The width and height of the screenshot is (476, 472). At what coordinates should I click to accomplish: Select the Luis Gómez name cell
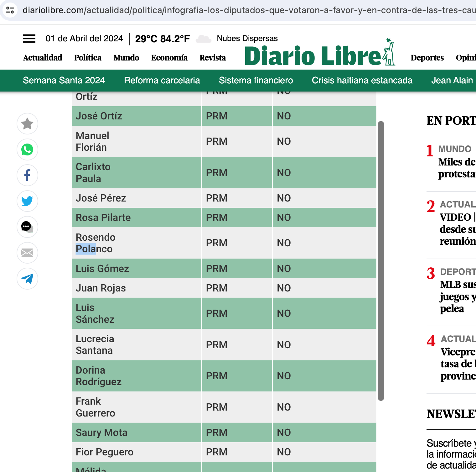(137, 269)
